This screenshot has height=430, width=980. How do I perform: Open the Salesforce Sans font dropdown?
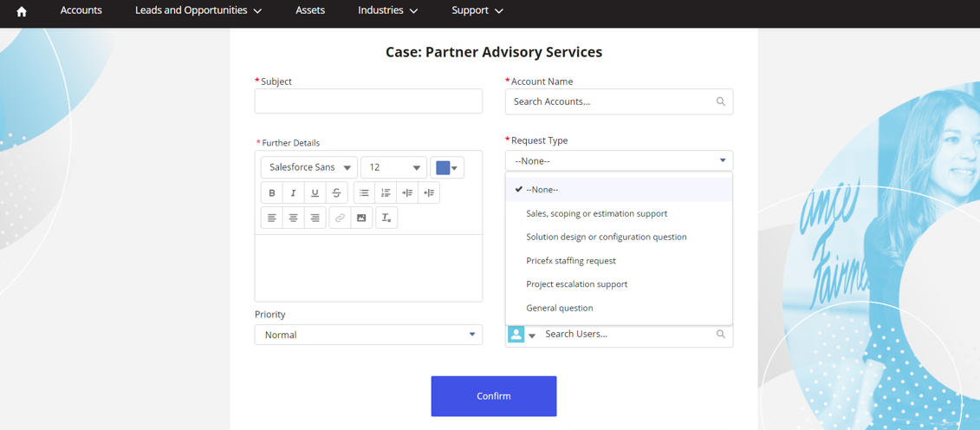[x=309, y=167]
